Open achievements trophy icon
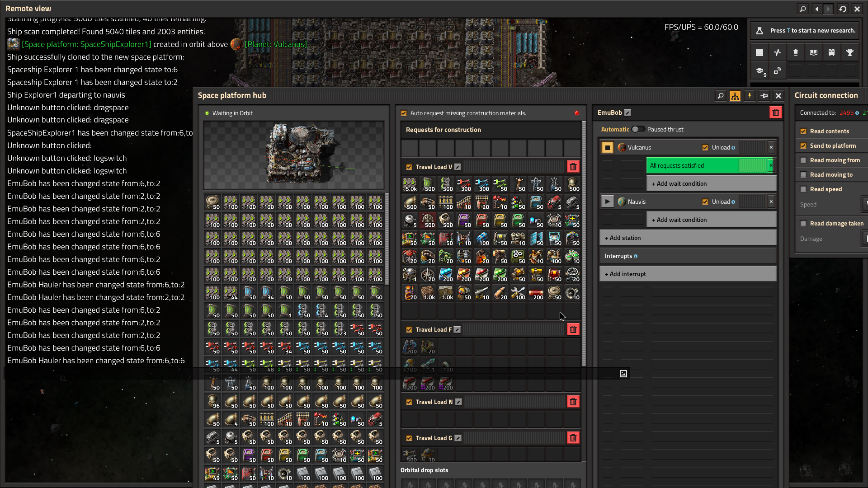Viewport: 868px width, 488px height. [850, 52]
